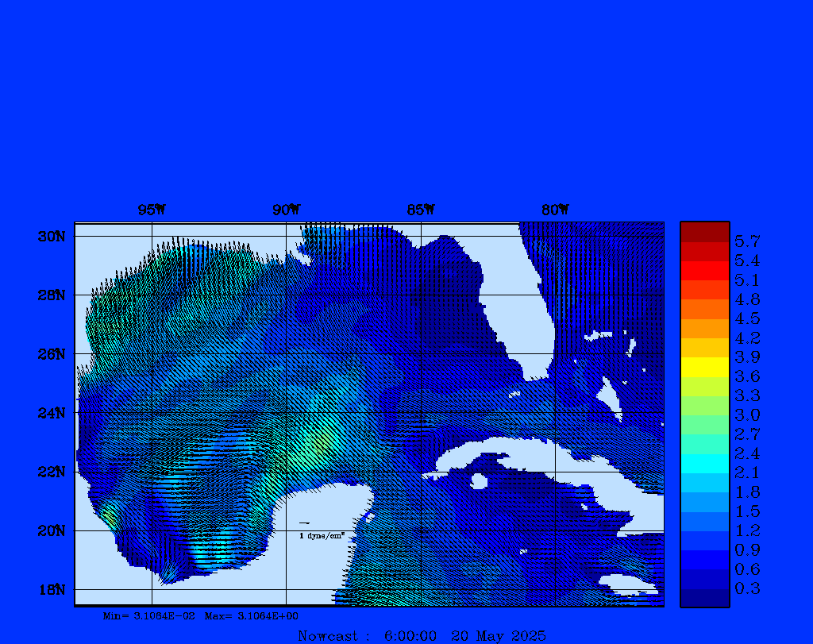Click the 18N latitude label

[x=50, y=589]
